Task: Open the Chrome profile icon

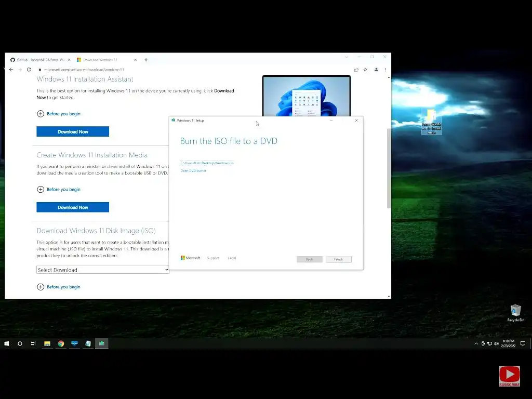Action: click(x=376, y=70)
